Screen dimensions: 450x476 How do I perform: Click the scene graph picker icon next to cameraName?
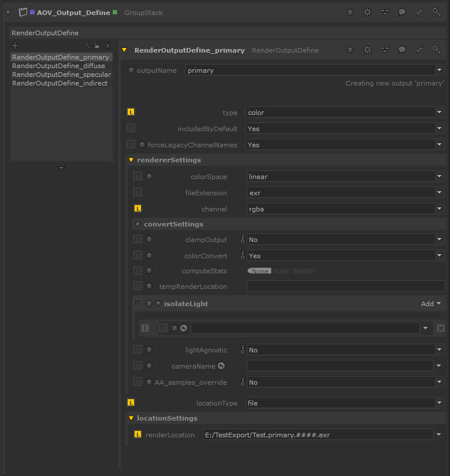221,366
